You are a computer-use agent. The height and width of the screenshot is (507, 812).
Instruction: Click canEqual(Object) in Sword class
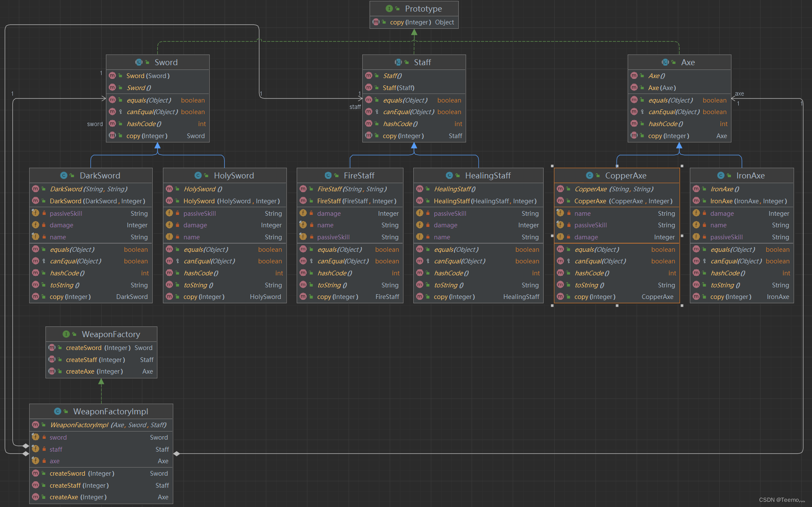coord(158,112)
